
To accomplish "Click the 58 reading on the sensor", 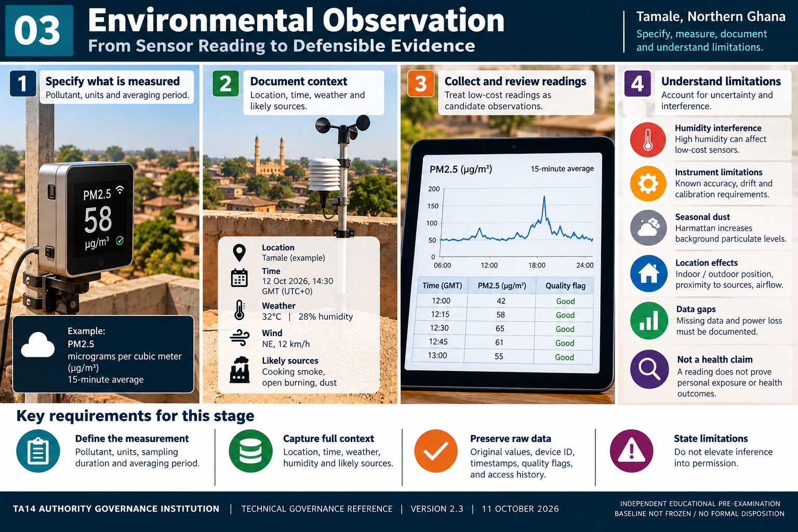I will point(98,219).
